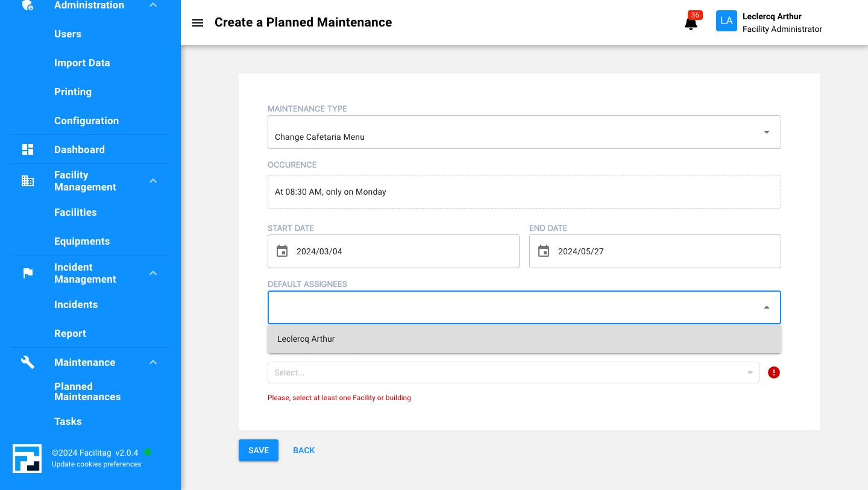Click the SAVE button

(x=259, y=450)
